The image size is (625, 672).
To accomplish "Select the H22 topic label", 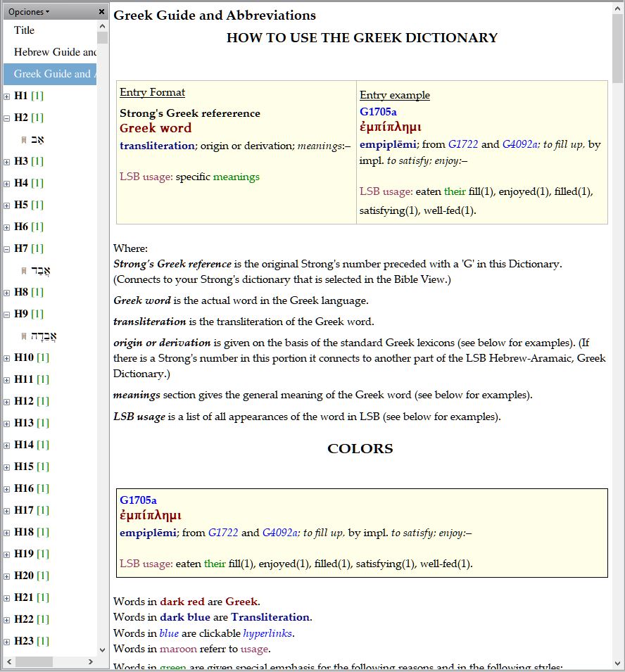I will (24, 619).
